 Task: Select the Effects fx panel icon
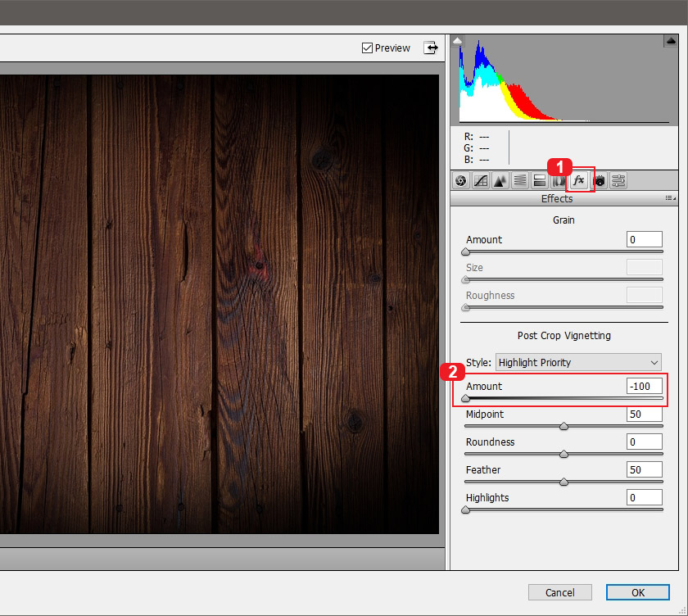pyautogui.click(x=579, y=180)
